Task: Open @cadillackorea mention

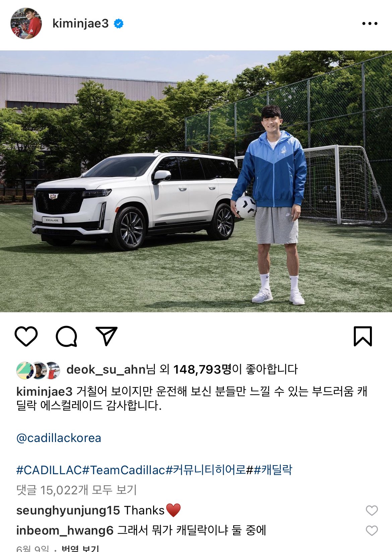Action: (59, 438)
